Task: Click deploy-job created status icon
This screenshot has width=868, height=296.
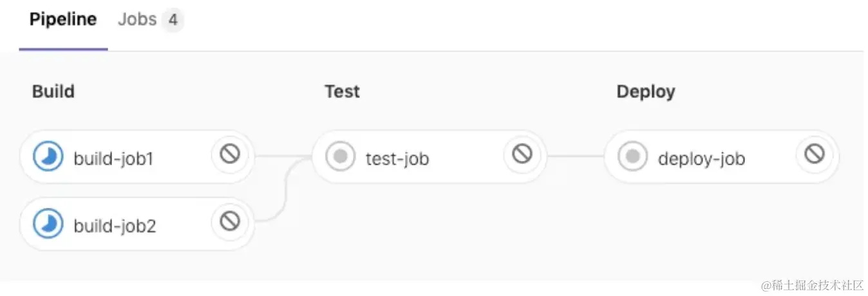Action: [x=633, y=157]
